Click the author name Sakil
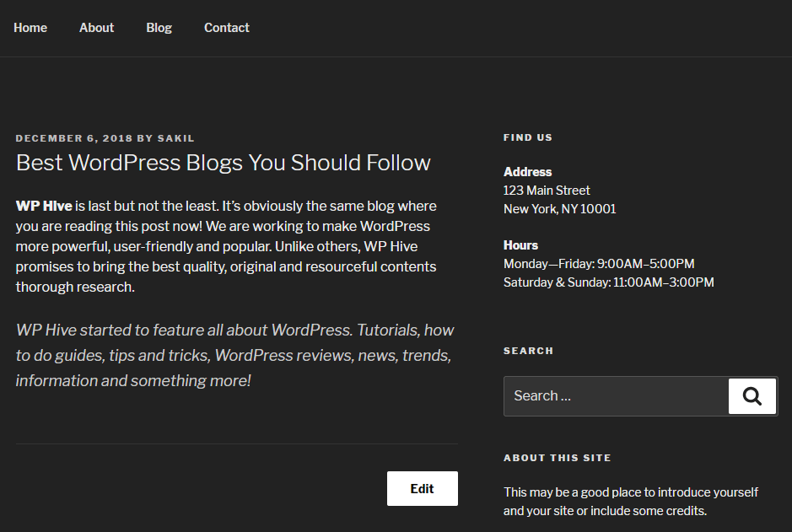This screenshot has height=532, width=792. [175, 138]
